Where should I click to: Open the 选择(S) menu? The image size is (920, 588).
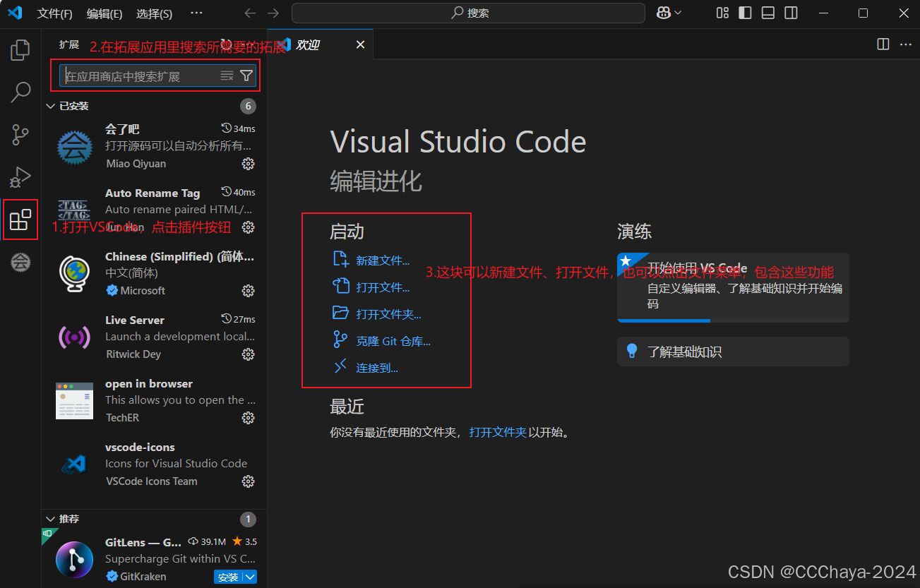[x=154, y=13]
